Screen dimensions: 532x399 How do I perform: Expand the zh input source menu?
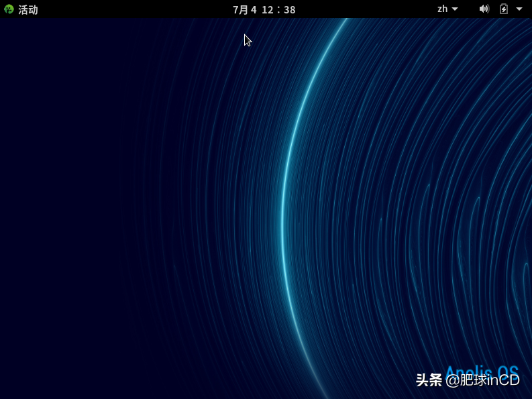point(447,9)
